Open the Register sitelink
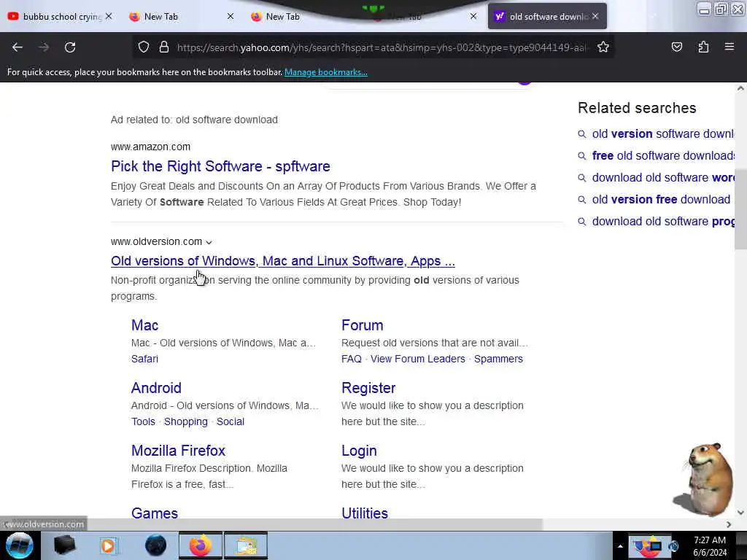Viewport: 747px width, 560px height. click(368, 388)
